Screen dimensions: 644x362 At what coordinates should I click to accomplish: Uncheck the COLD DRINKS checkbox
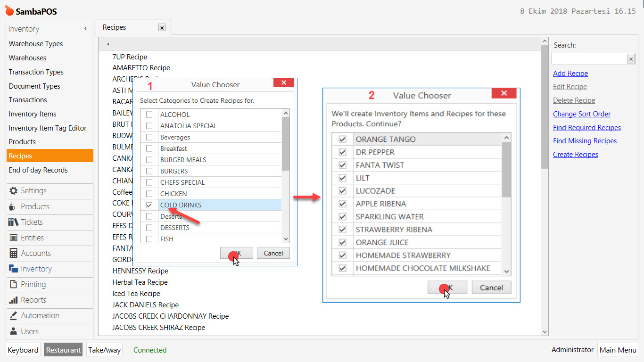coord(149,205)
